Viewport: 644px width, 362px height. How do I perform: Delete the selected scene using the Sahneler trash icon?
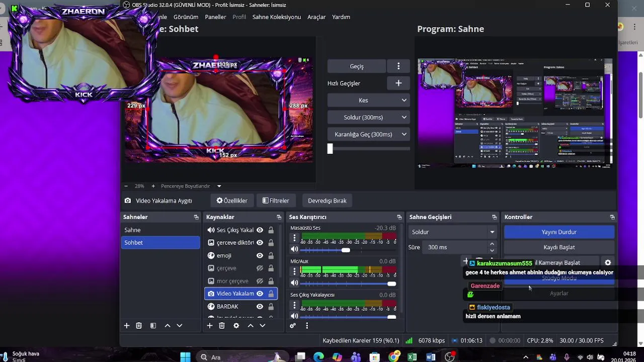139,326
